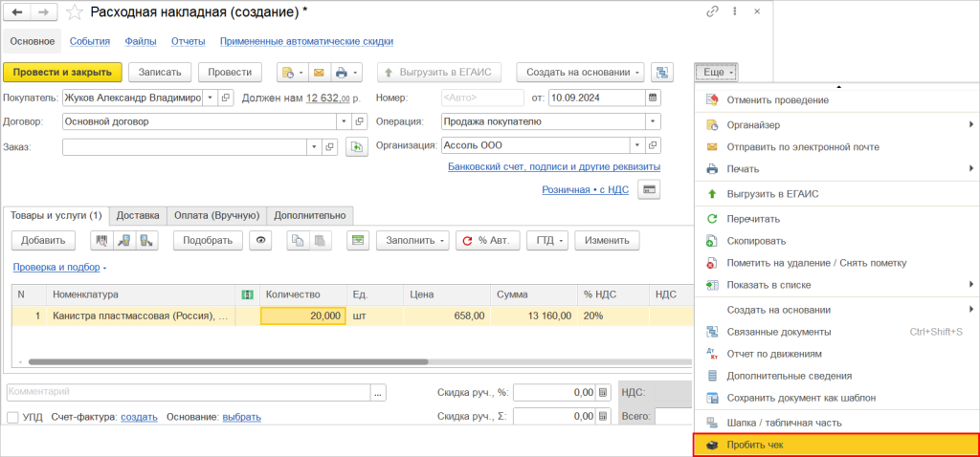Image resolution: width=980 pixels, height=457 pixels.
Task: Click the barcode scanner icon in goods toolbar
Action: point(101,241)
